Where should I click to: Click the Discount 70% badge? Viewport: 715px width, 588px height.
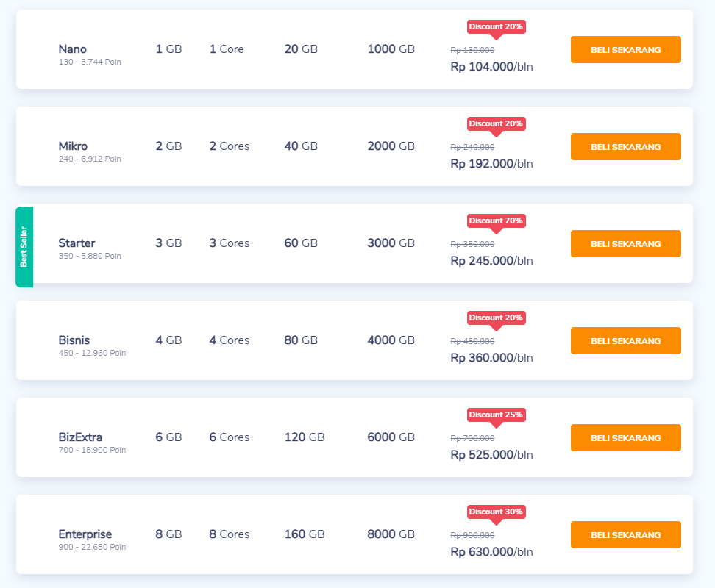(x=496, y=220)
